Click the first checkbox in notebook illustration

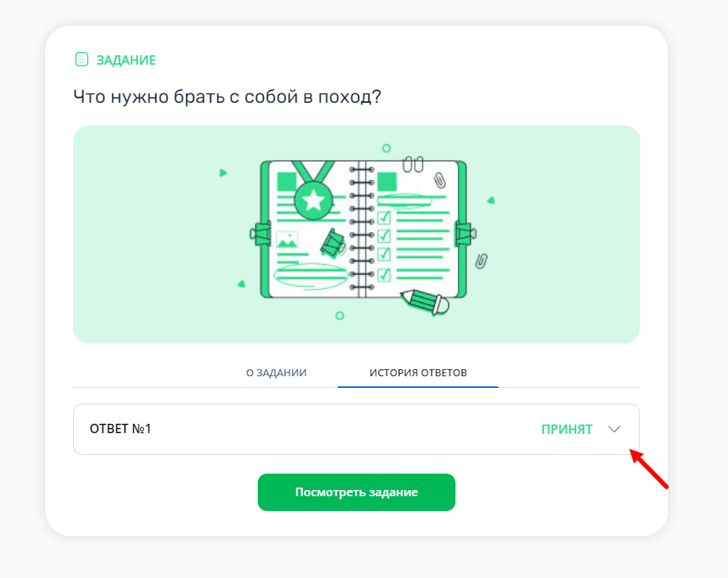point(384,217)
